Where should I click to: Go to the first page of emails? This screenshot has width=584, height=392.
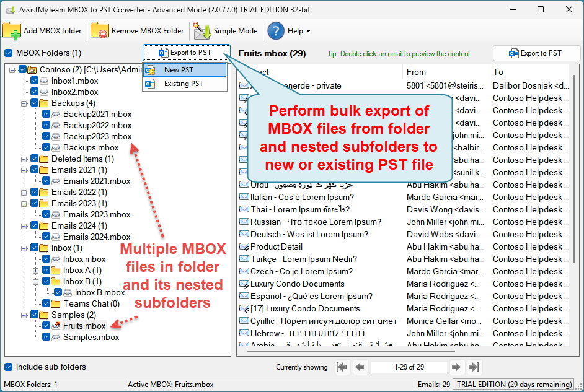(342, 367)
